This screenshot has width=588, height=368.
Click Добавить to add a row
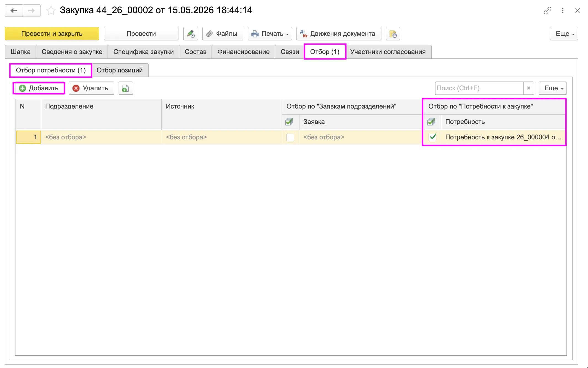coord(39,88)
